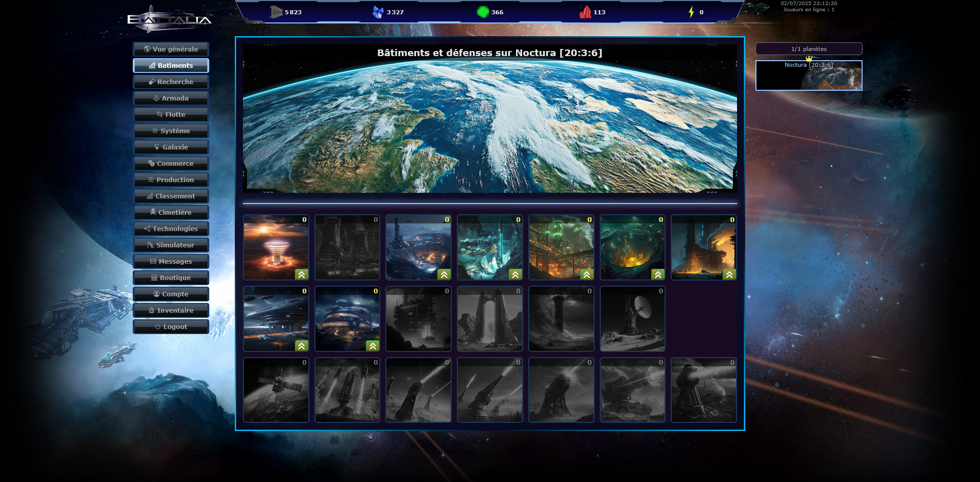Select the greyed-out missile launch tile
Screen dimensions: 980x482
click(347, 390)
